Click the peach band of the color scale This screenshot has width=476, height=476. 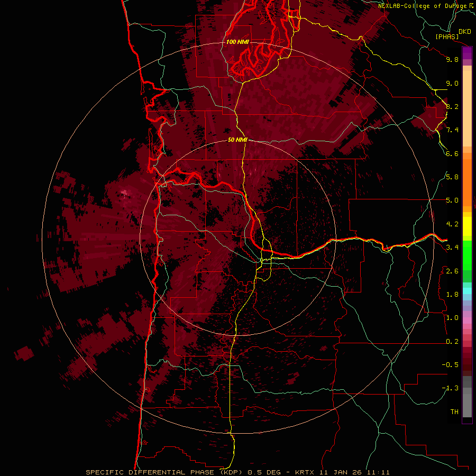click(467, 106)
